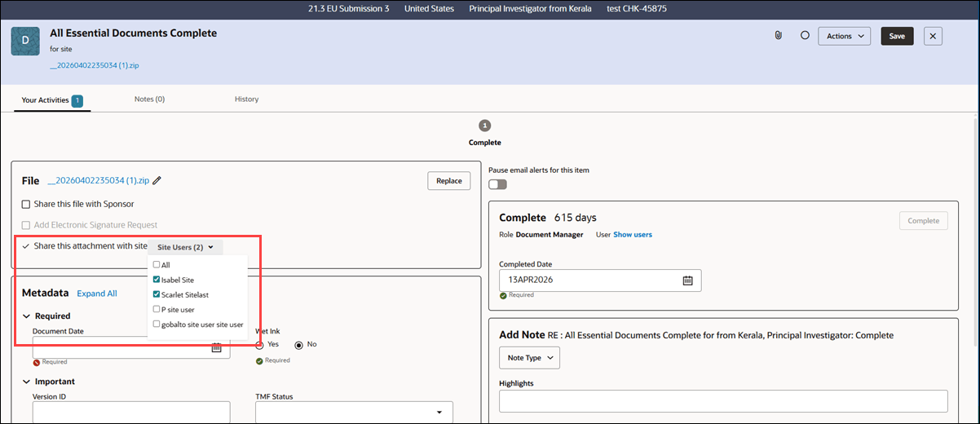
Task: Click the document type avatar icon 'D'
Action: [25, 41]
